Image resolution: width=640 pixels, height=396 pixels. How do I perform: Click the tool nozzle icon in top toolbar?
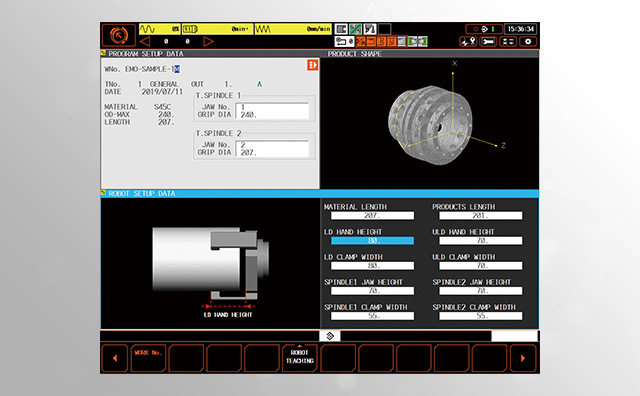click(x=370, y=29)
